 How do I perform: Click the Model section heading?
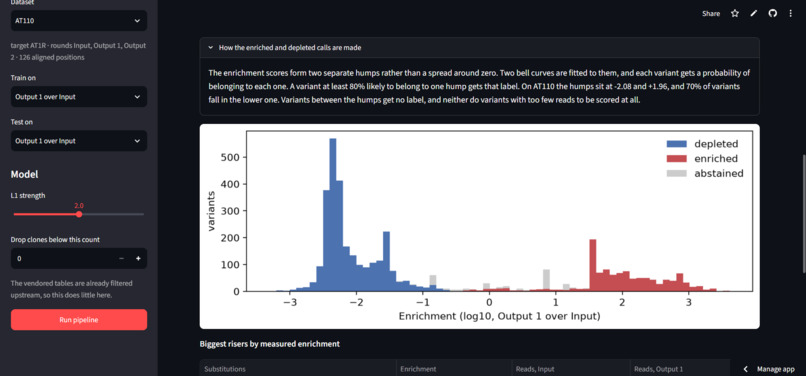(25, 174)
